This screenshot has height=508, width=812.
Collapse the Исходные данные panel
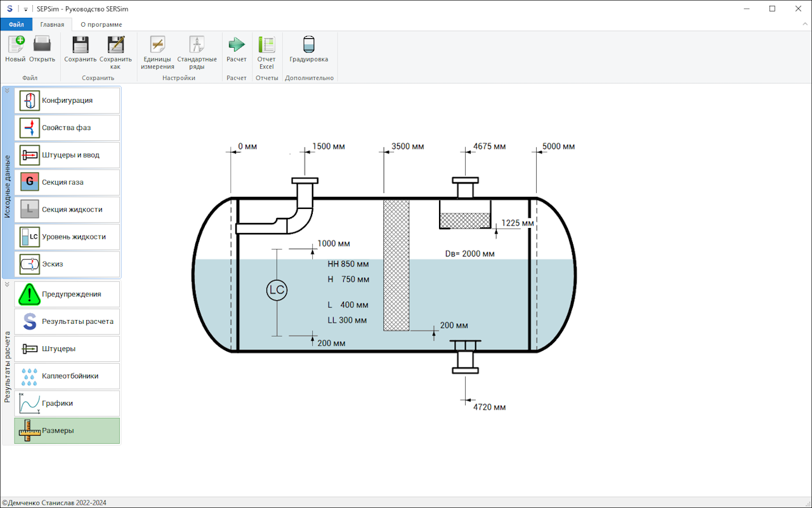point(7,91)
